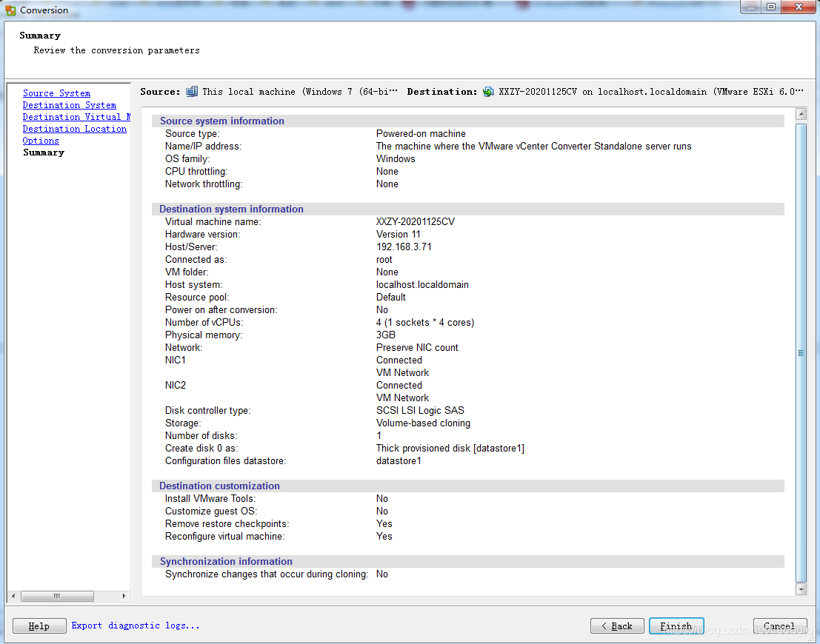
Task: Click the Power on after conversion label
Action: (x=221, y=310)
